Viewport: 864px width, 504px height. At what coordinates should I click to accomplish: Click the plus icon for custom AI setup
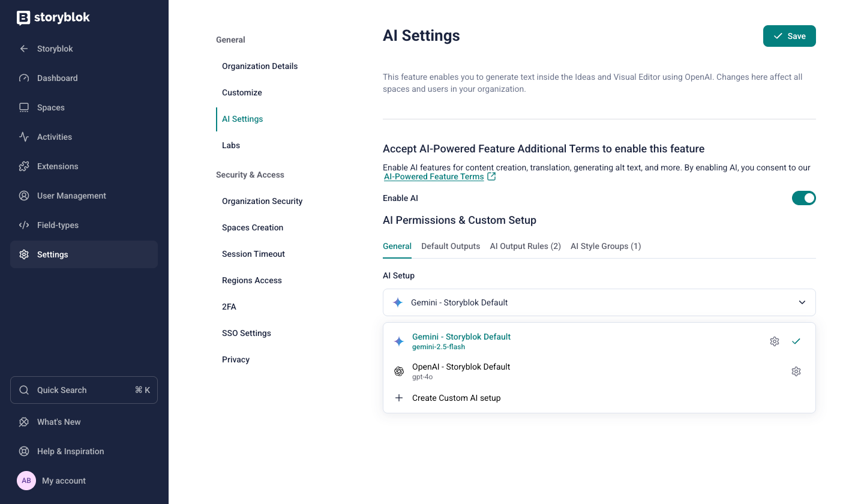tap(399, 398)
